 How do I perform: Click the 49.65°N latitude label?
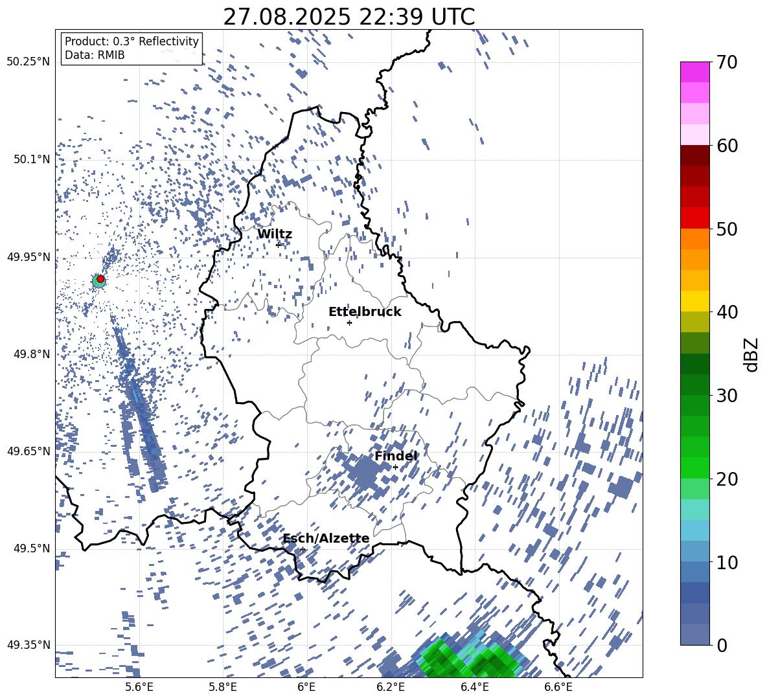coord(29,451)
